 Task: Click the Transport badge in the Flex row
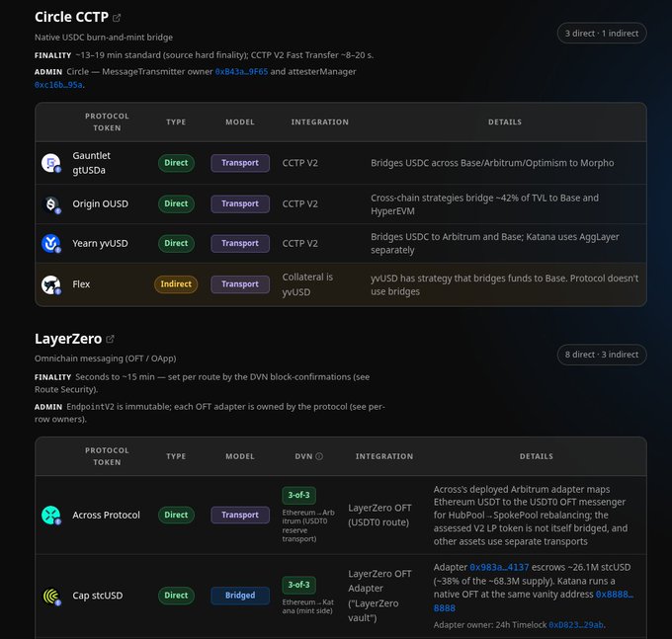pos(240,284)
